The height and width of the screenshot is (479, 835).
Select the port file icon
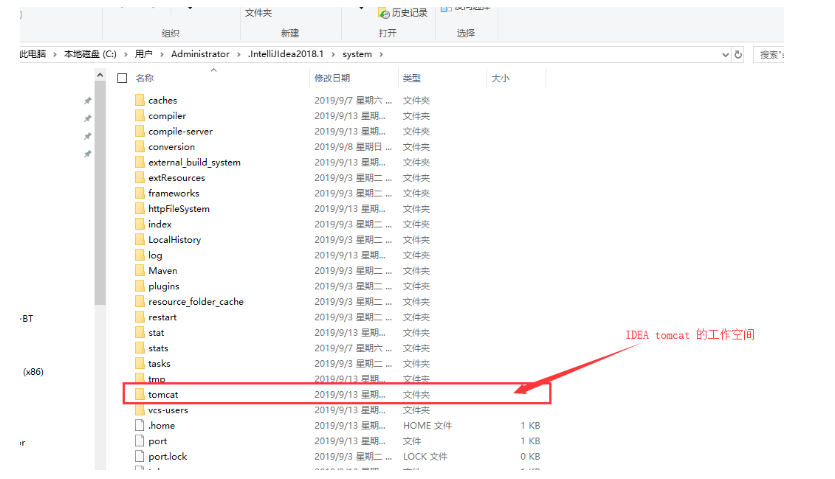(x=140, y=441)
